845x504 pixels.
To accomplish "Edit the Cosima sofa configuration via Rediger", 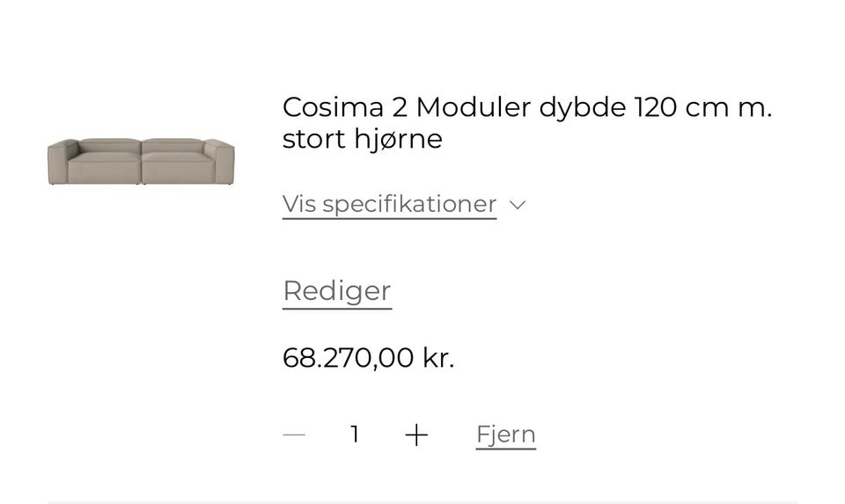I will tap(337, 291).
